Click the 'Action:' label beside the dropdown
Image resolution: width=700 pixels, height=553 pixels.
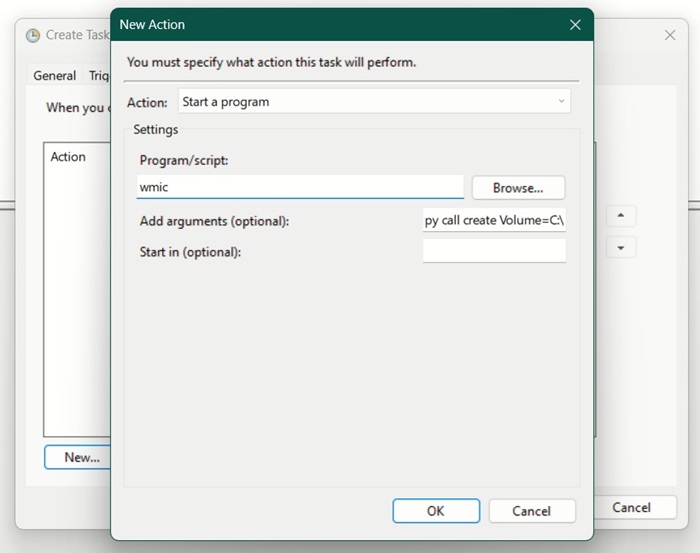(147, 103)
